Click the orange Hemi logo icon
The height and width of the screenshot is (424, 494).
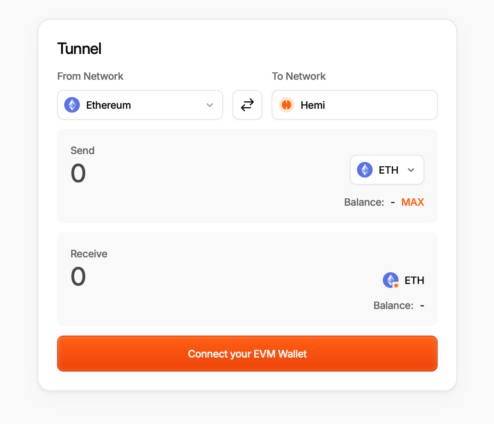tap(286, 105)
